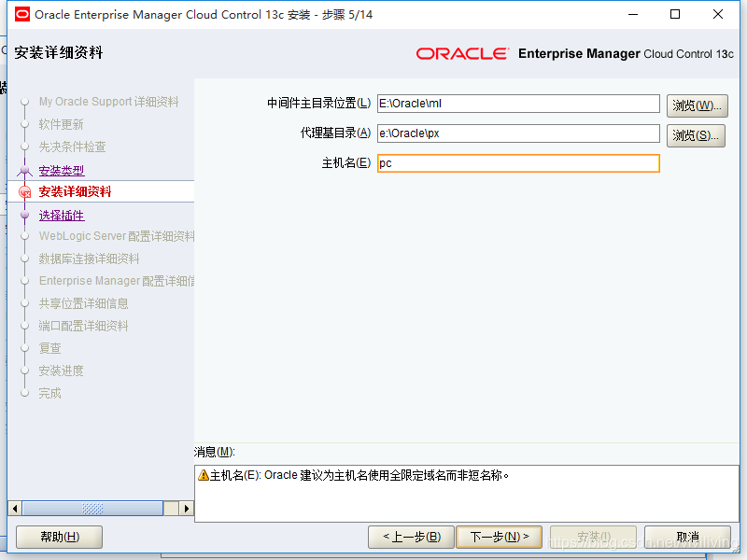
Task: Click the 中间件主目录位置 input field
Action: point(518,104)
